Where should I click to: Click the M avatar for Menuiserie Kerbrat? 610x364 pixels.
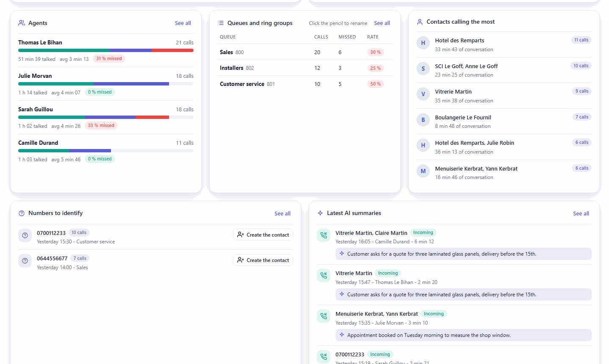(x=423, y=171)
